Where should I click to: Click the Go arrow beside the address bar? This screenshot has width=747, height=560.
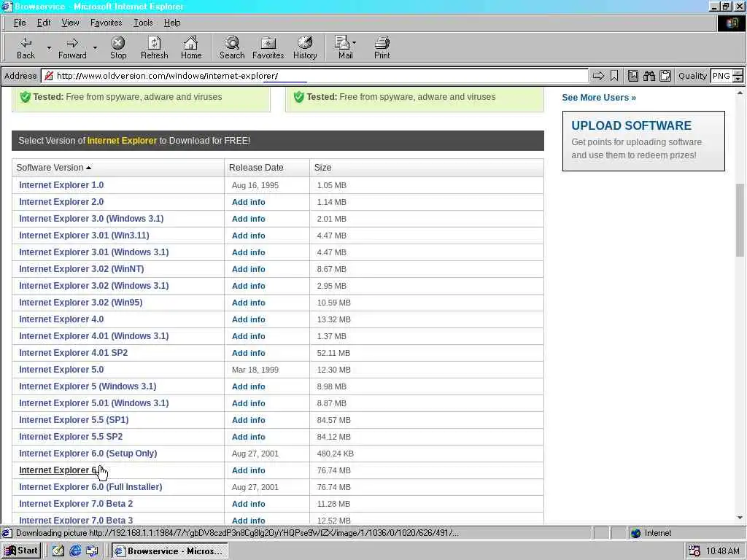point(598,76)
